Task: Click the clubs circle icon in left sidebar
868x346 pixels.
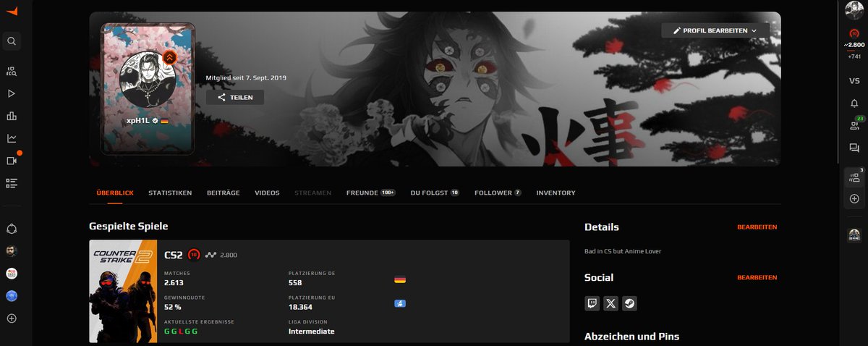Action: pyautogui.click(x=12, y=229)
